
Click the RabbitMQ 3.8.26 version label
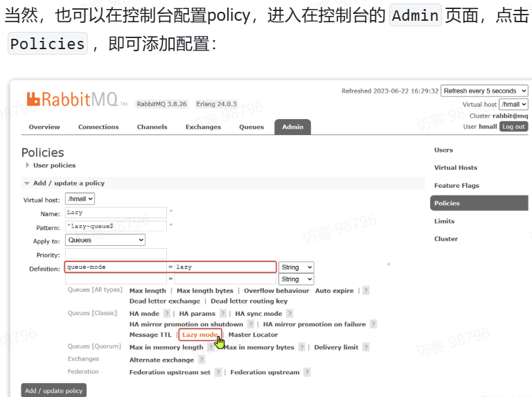pyautogui.click(x=162, y=104)
